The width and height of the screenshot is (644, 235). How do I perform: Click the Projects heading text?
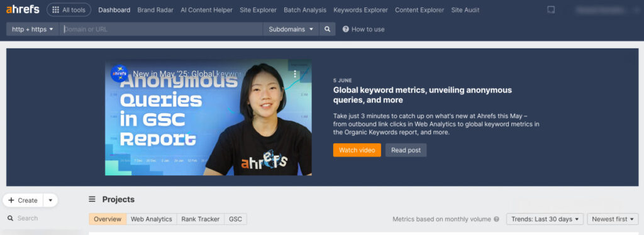pyautogui.click(x=118, y=199)
